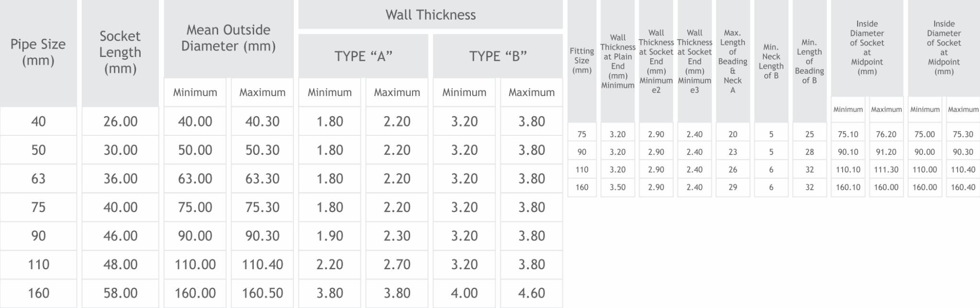Click Min. Length of Beading of B header
980x308 pixels.
coord(809,61)
